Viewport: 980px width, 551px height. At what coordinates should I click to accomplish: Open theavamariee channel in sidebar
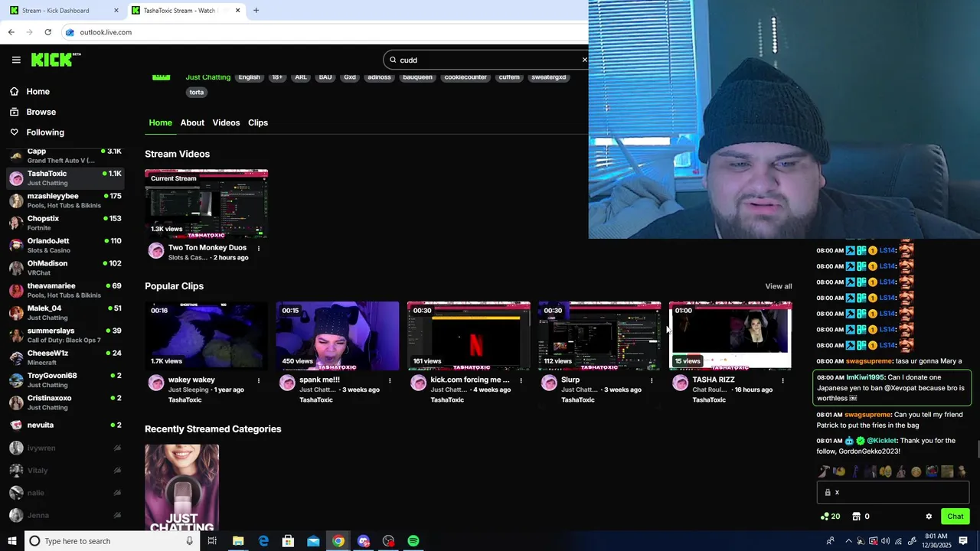[65, 290]
